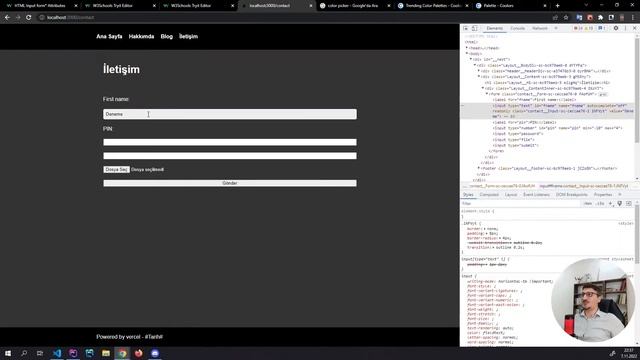
Task: Switch to the Network panel tab
Action: point(540,28)
